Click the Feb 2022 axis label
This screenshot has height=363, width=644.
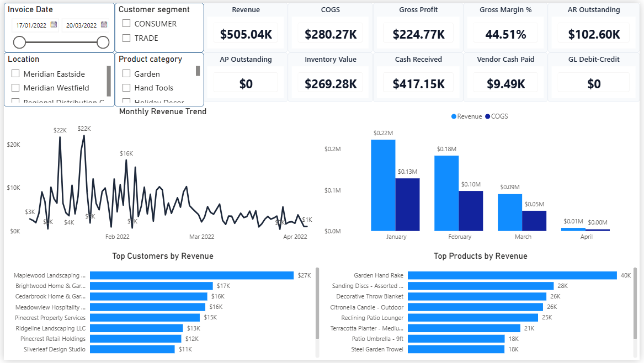click(x=118, y=237)
